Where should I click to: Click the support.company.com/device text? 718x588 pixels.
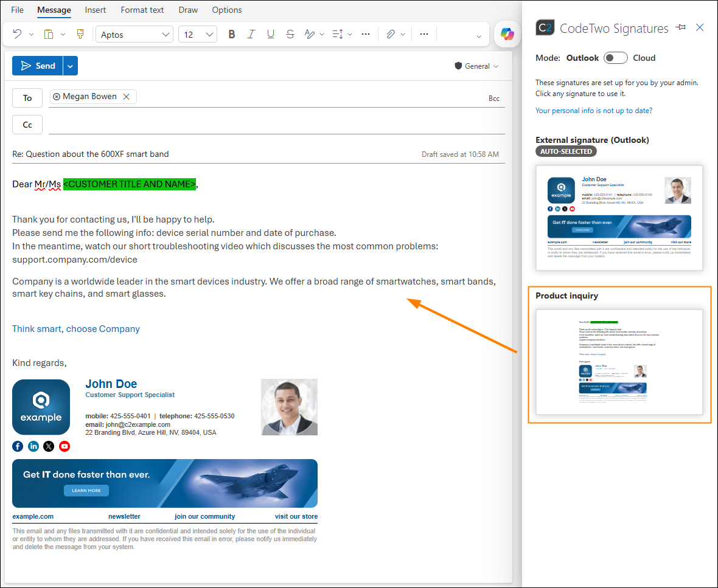click(x=75, y=260)
